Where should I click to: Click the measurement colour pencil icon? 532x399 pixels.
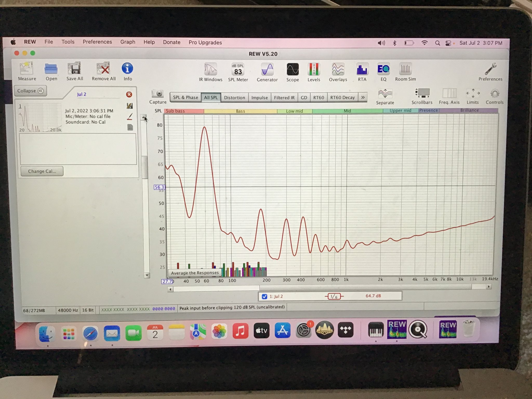pos(130,116)
